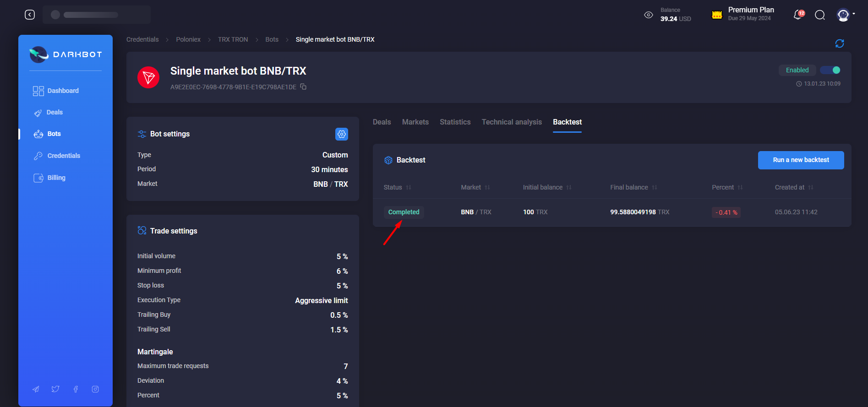Click the TRX TRON breadcrumb
This screenshot has width=868, height=407.
[x=233, y=39]
